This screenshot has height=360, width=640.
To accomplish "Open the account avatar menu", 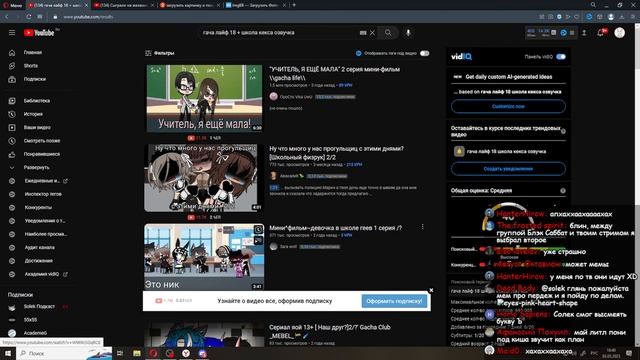I will pos(620,33).
